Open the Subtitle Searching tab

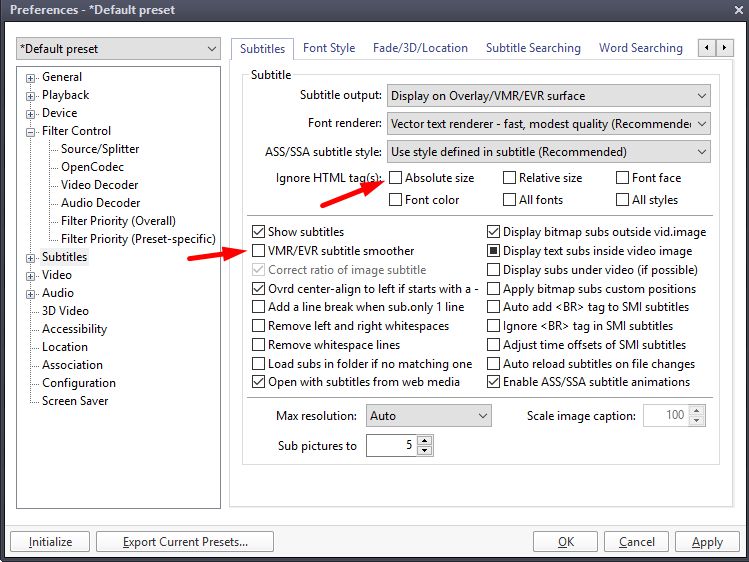tap(533, 48)
